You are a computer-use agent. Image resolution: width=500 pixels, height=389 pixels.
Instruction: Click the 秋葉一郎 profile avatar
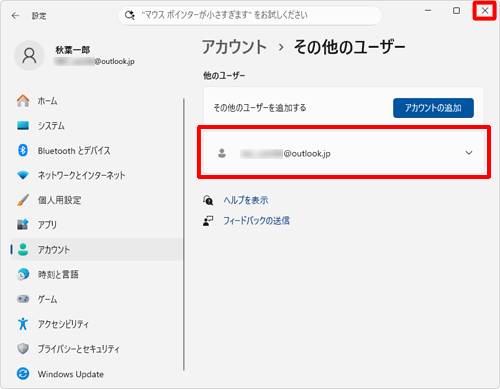(x=29, y=55)
